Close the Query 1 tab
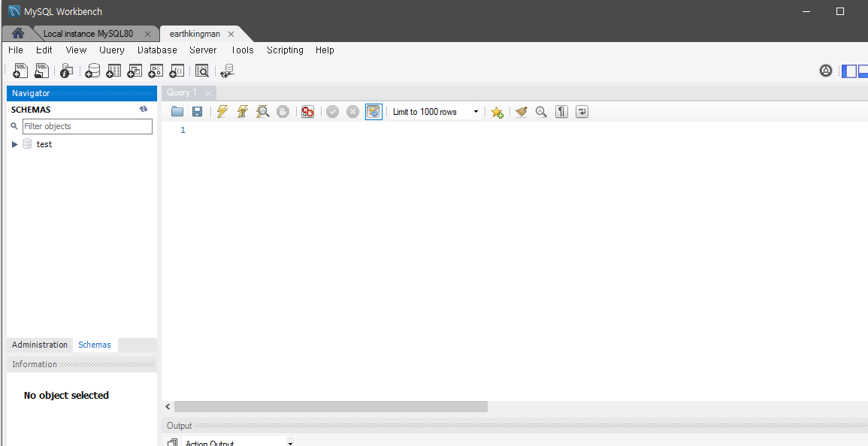This screenshot has width=868, height=446. (208, 93)
